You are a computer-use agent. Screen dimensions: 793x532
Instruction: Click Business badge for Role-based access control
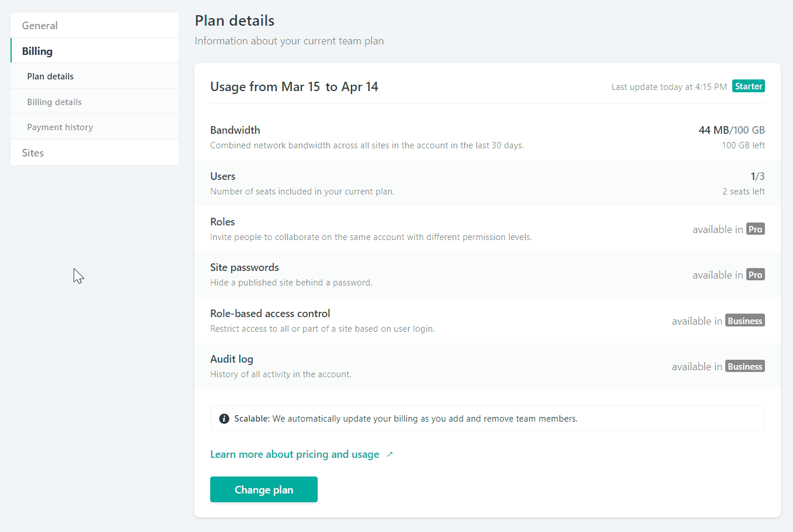pos(745,321)
